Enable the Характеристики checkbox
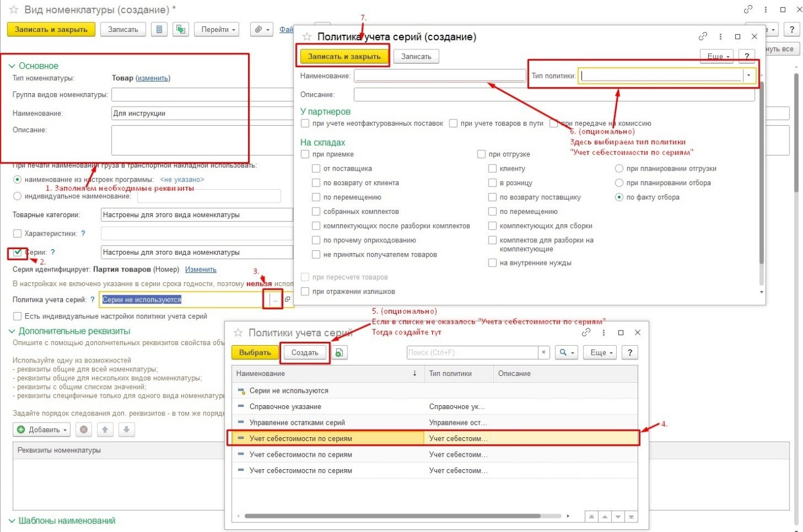Screen dimensions: 803x532 (17, 233)
